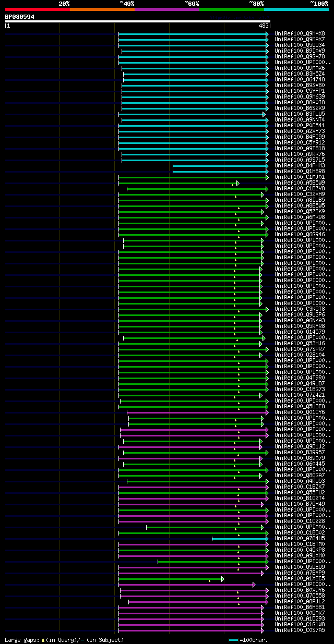Image resolution: width=334 pixels, height=644 pixels.
Task: Open hit UniRef100_Q9MAX8
Action: point(301,34)
